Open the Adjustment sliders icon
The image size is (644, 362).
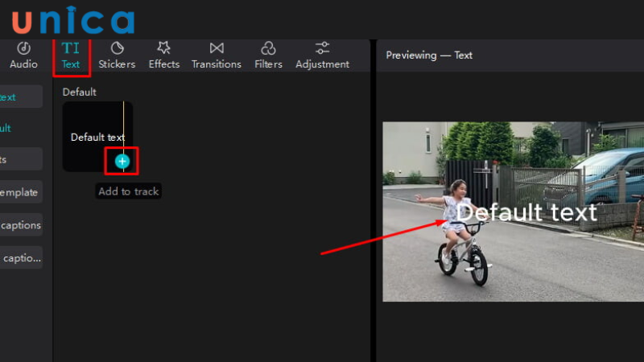(x=322, y=49)
